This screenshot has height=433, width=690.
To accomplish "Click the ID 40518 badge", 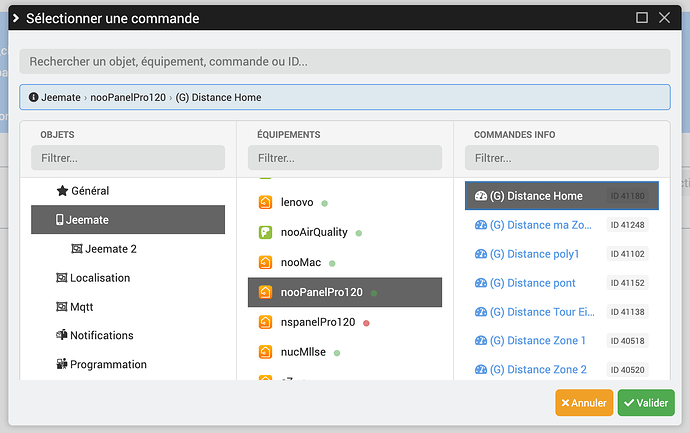I will pos(628,341).
